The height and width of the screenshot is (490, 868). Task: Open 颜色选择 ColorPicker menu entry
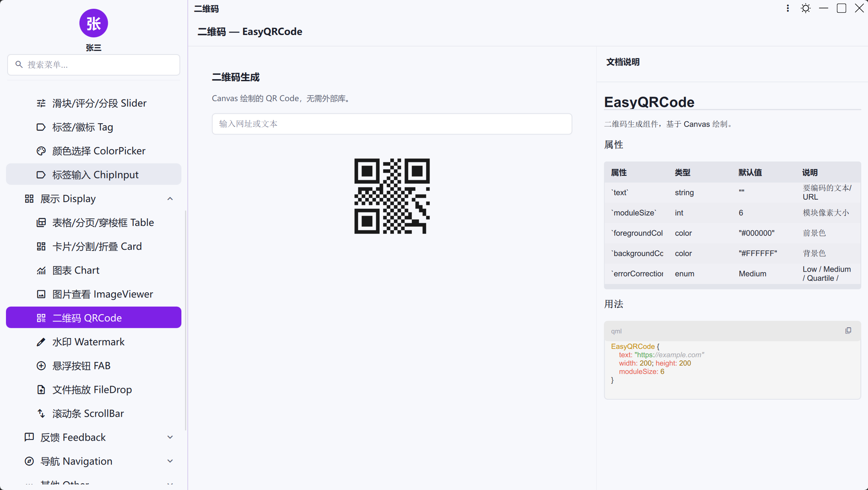(93, 151)
